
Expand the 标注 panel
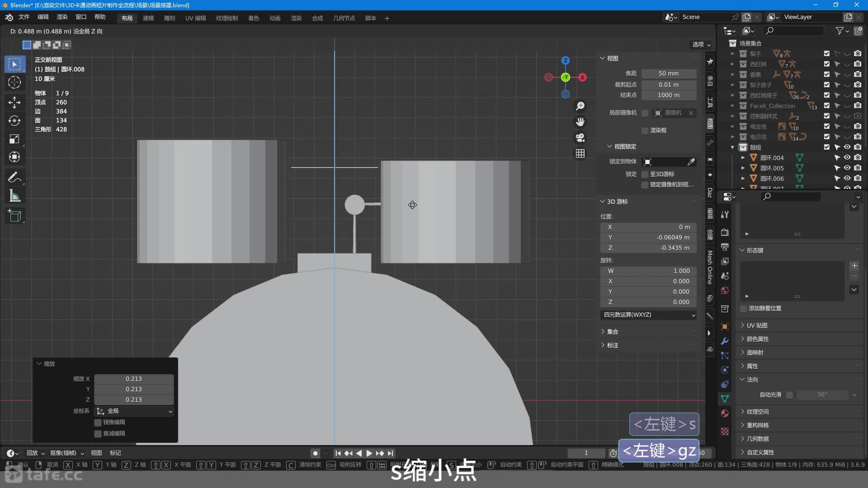pos(603,345)
